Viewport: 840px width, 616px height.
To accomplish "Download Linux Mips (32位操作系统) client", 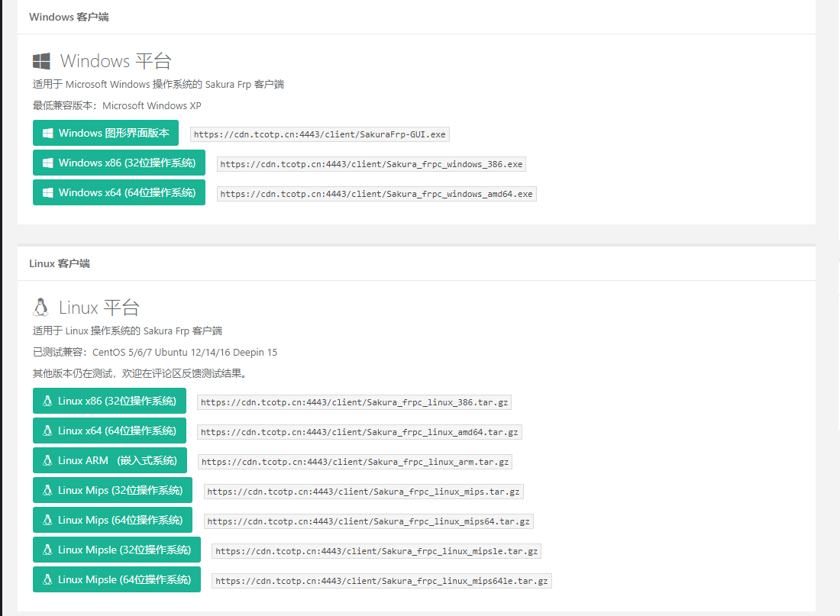I will 112,490.
